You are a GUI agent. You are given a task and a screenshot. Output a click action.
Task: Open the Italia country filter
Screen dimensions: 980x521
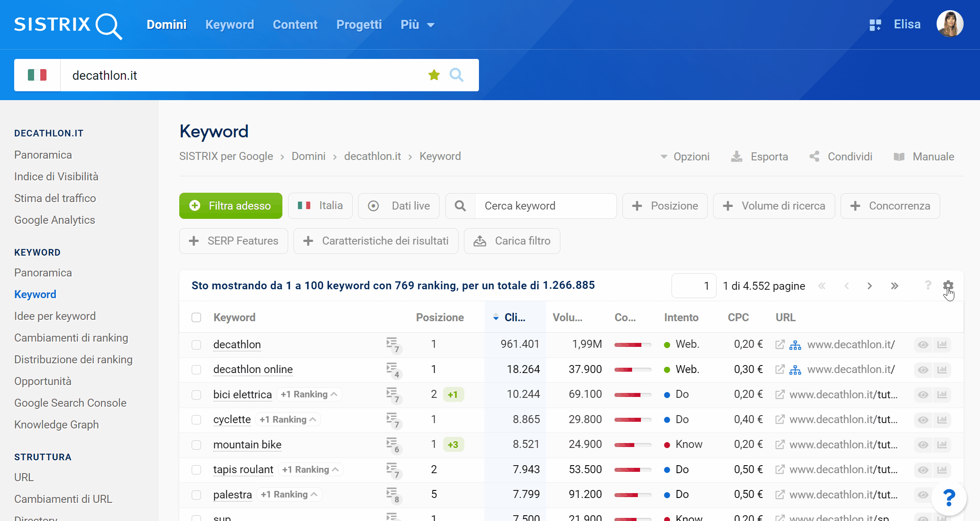[x=320, y=206]
